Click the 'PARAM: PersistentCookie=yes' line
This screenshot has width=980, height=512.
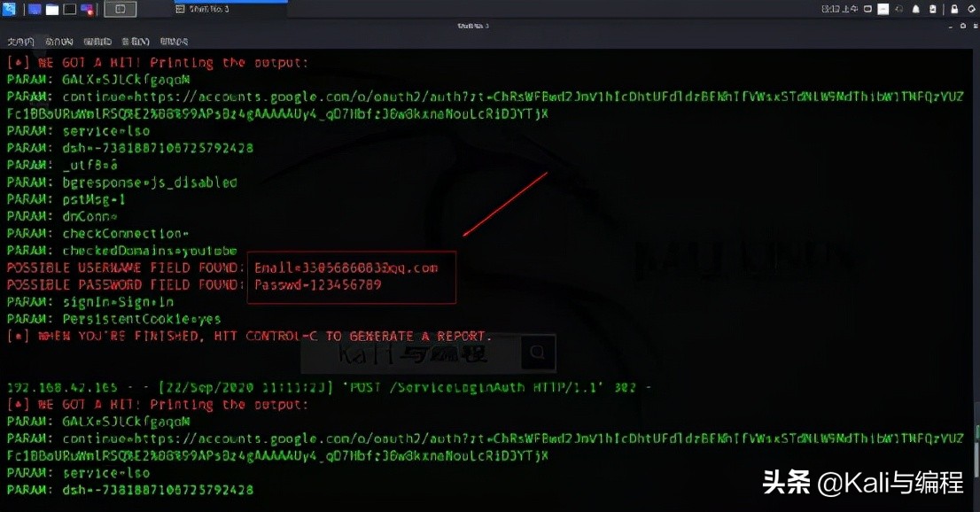coord(113,319)
